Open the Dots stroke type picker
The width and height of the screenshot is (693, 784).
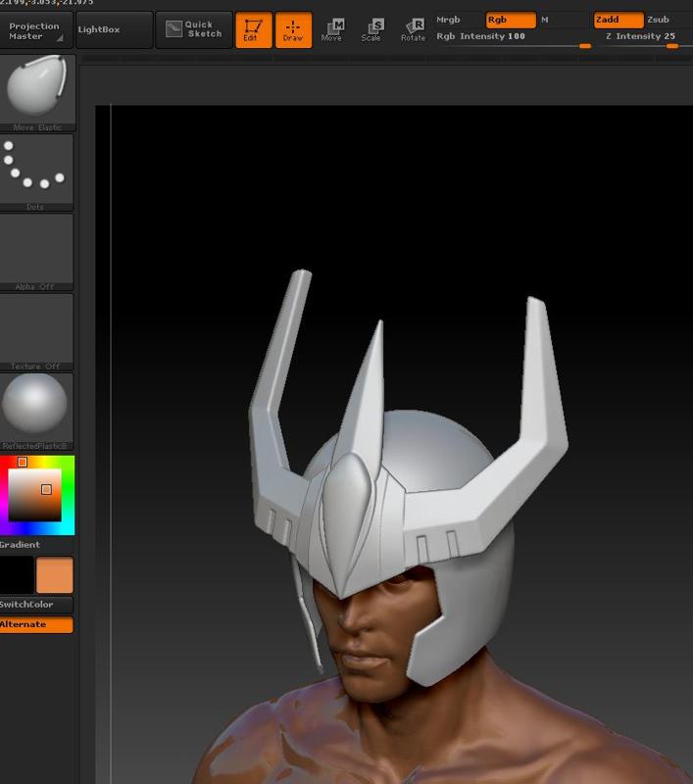click(36, 172)
